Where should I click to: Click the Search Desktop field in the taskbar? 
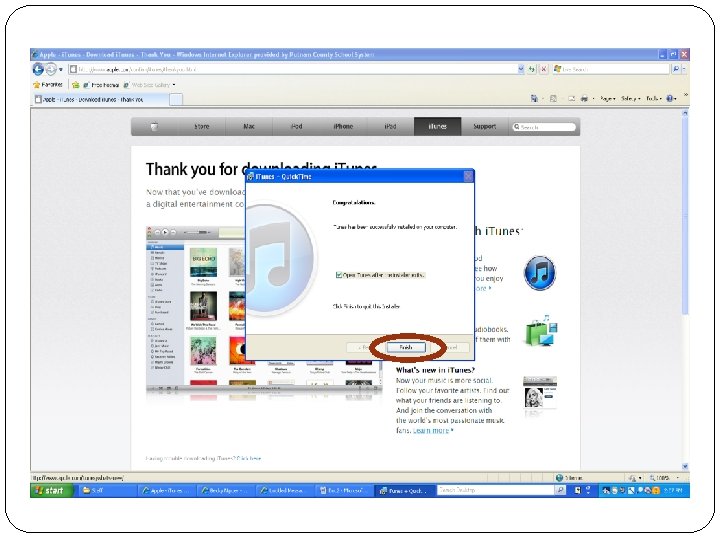point(495,490)
